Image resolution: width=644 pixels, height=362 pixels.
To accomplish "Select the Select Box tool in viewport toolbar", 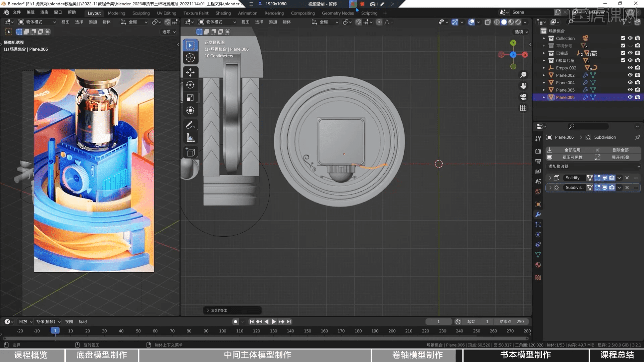I will 190,45.
